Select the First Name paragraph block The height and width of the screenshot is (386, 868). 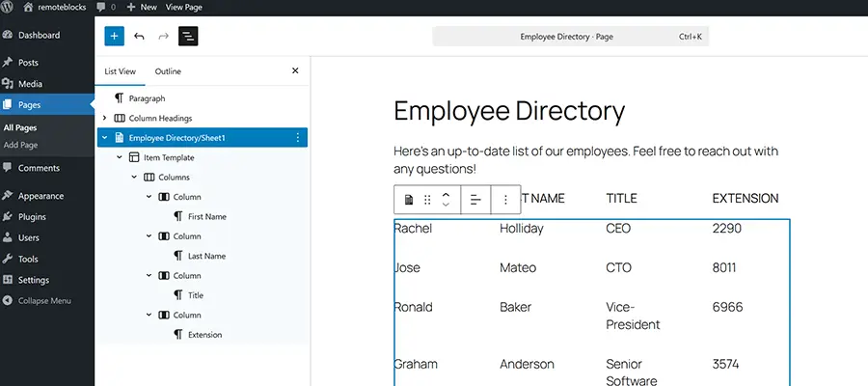(206, 217)
